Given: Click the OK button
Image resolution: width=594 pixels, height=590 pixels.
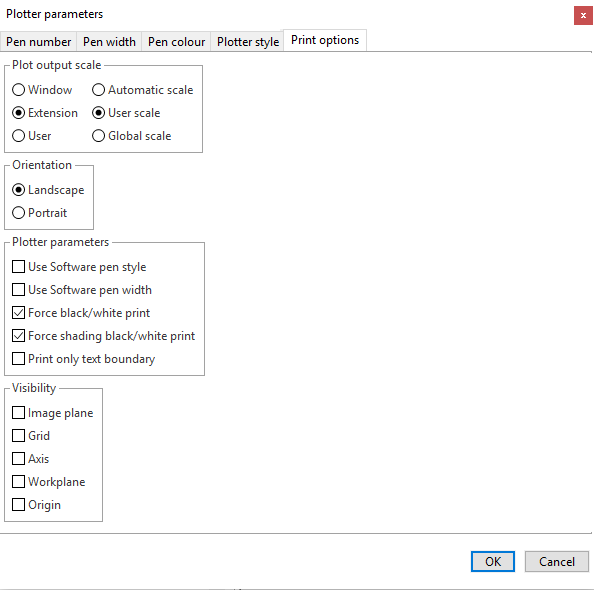Looking at the screenshot, I should 493,561.
